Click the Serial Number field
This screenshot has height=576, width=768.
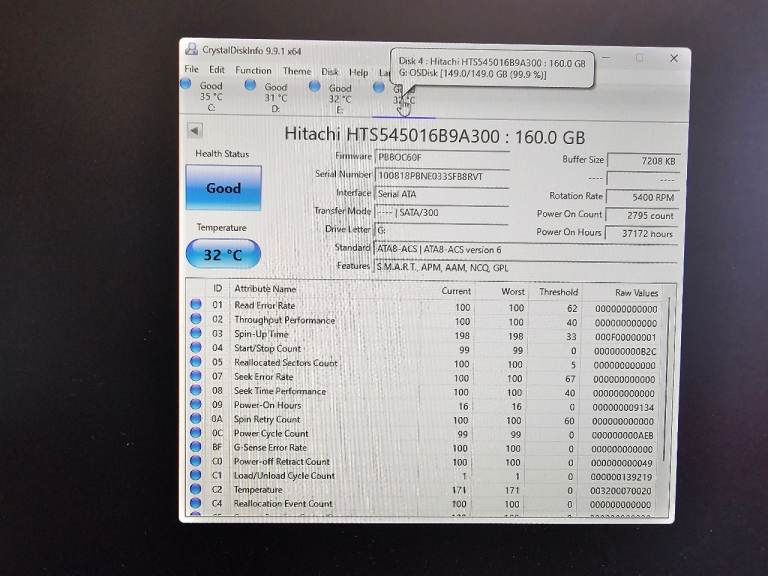[x=442, y=176]
